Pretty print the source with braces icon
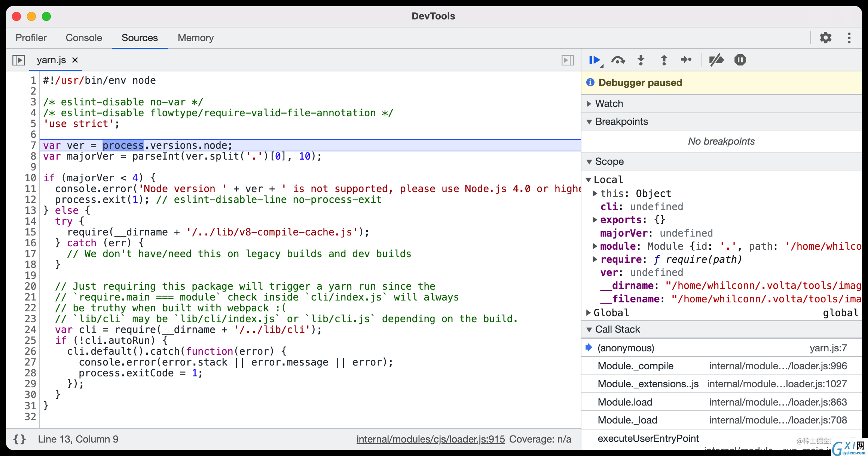 [x=19, y=439]
